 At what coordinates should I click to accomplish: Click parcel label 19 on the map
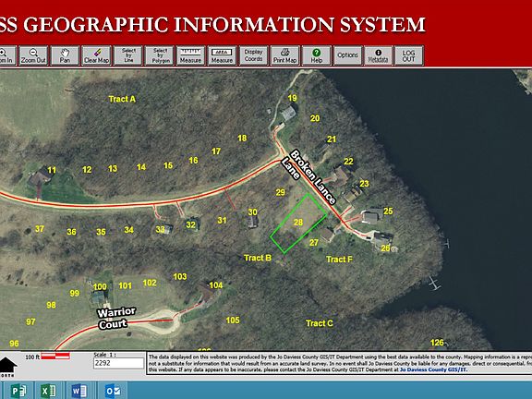coord(292,98)
